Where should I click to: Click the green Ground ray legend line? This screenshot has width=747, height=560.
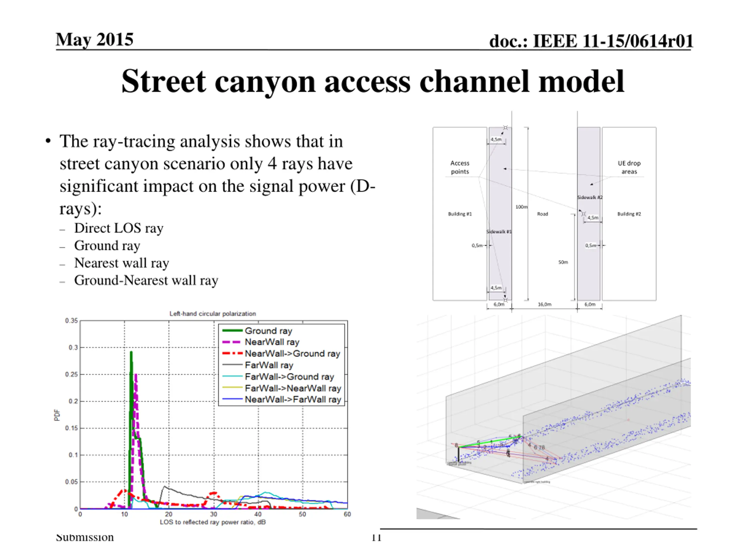[x=232, y=330]
